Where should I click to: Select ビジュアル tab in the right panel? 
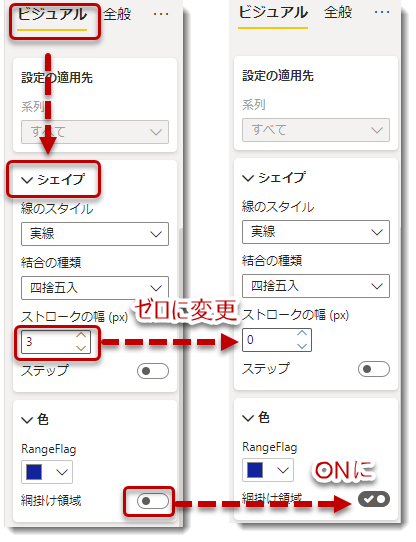pyautogui.click(x=273, y=13)
